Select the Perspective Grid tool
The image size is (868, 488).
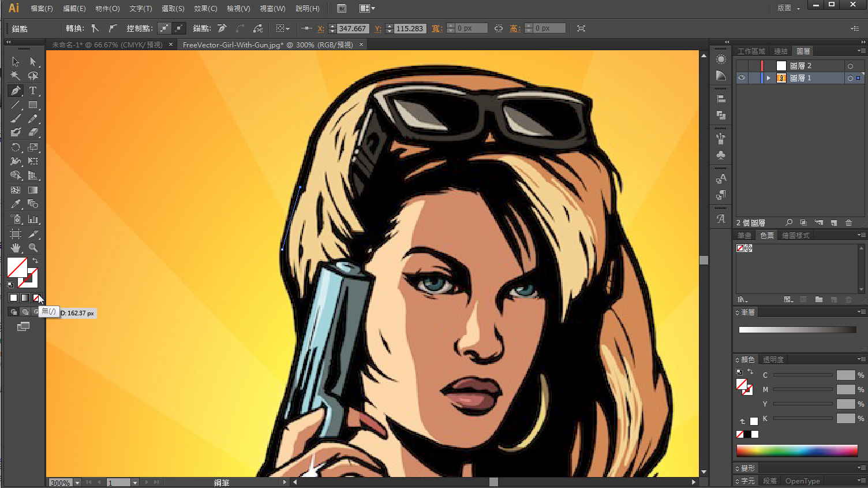pos(33,176)
